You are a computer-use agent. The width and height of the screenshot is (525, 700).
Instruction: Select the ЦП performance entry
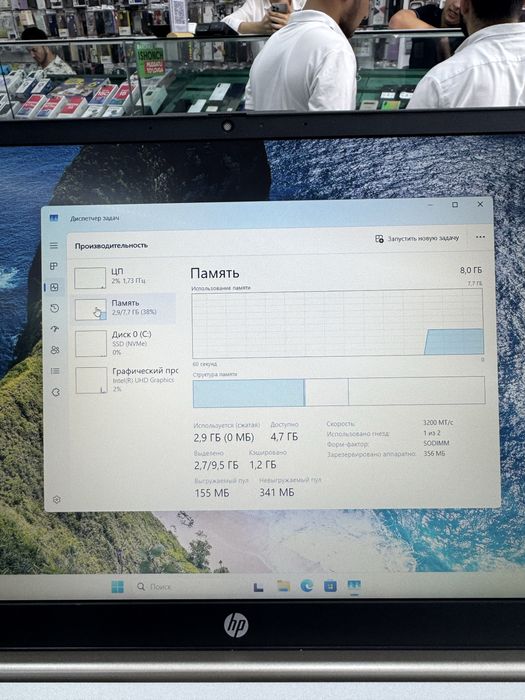pyautogui.click(x=125, y=276)
